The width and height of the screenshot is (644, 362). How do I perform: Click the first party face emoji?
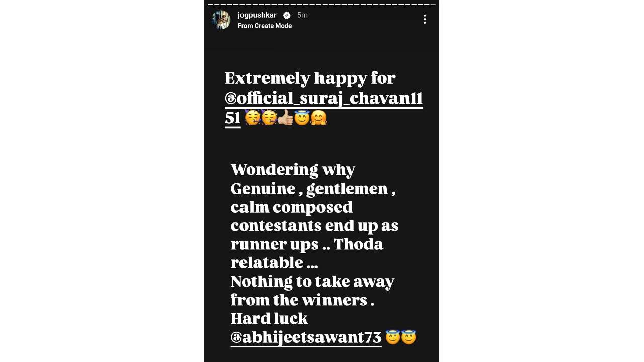(252, 118)
